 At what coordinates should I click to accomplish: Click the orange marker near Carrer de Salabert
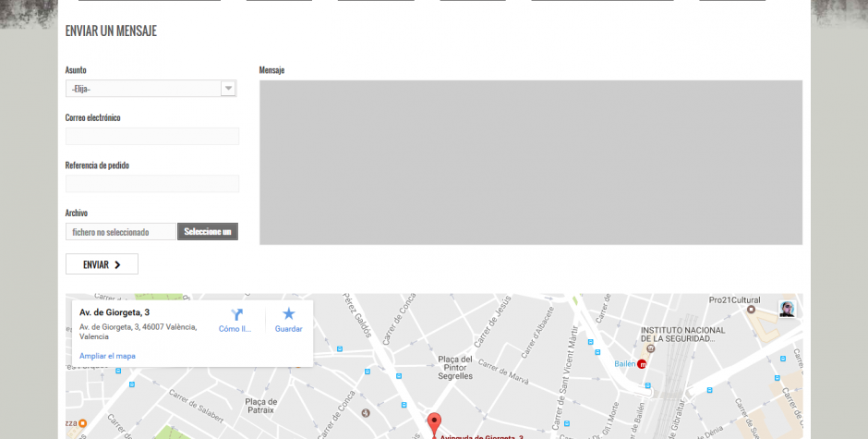coord(82,423)
